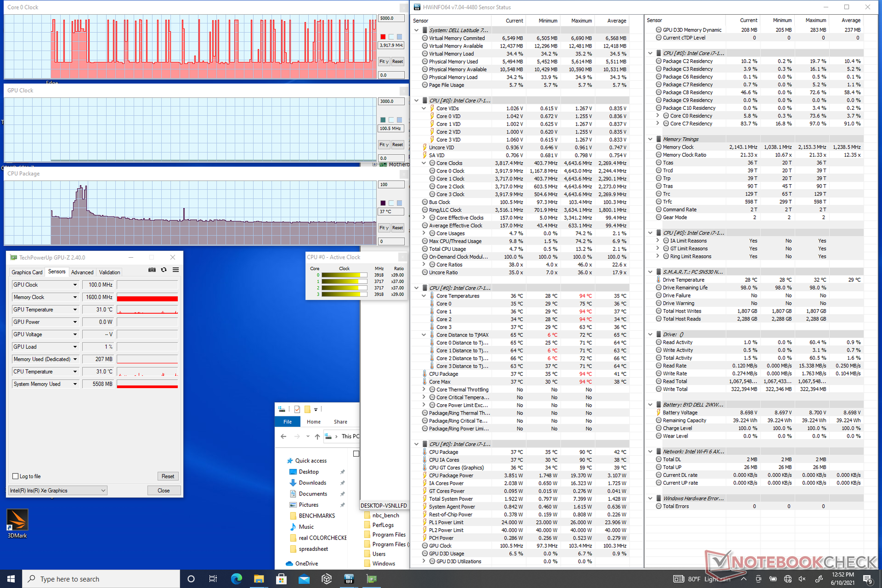The height and width of the screenshot is (588, 882).
Task: Open the GPU Temperature sensor dropdown
Action: [75, 310]
